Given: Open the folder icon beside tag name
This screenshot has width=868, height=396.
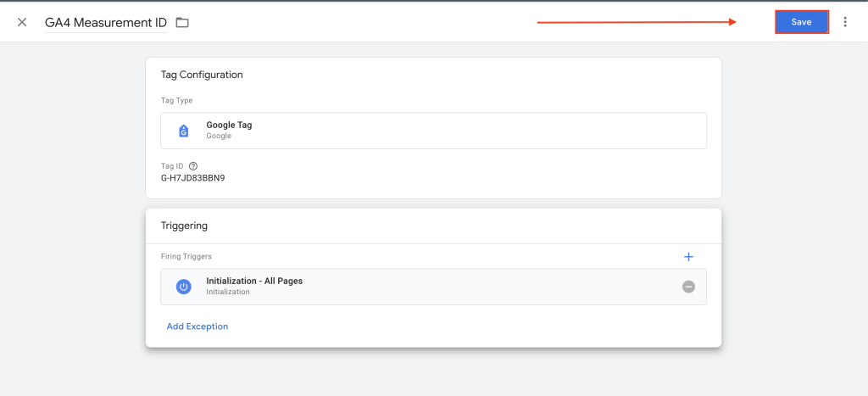Looking at the screenshot, I should [182, 22].
